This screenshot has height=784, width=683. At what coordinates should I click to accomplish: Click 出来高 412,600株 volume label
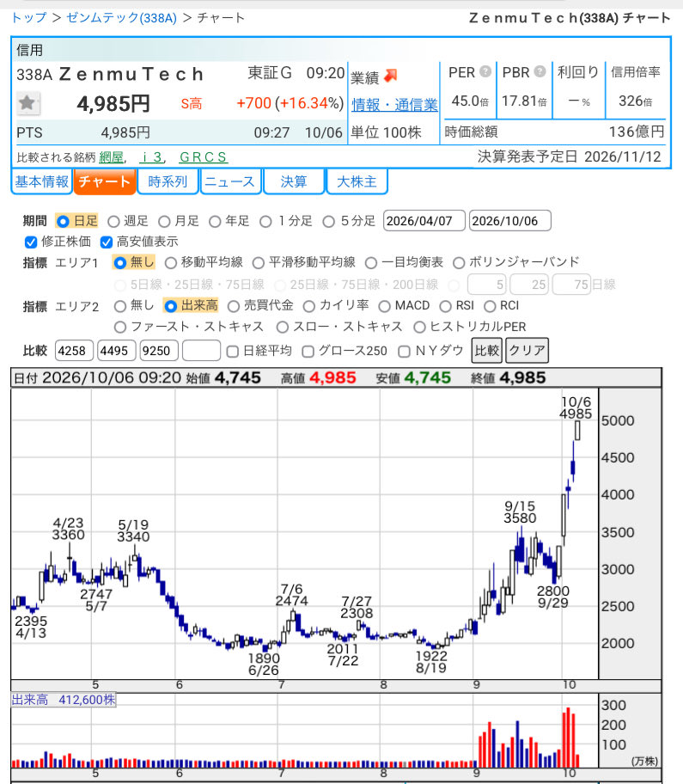[64, 700]
